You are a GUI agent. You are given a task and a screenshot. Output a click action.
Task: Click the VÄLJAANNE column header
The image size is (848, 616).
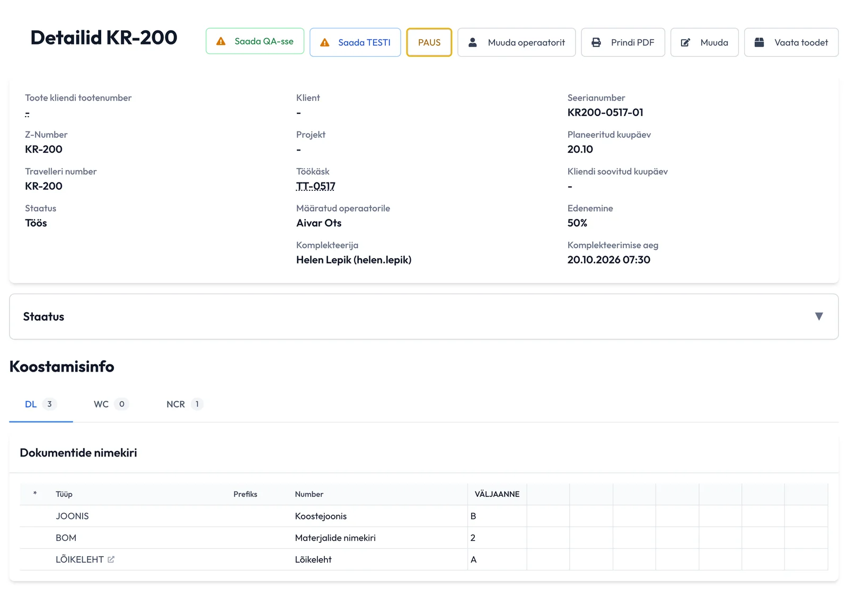[x=497, y=494]
